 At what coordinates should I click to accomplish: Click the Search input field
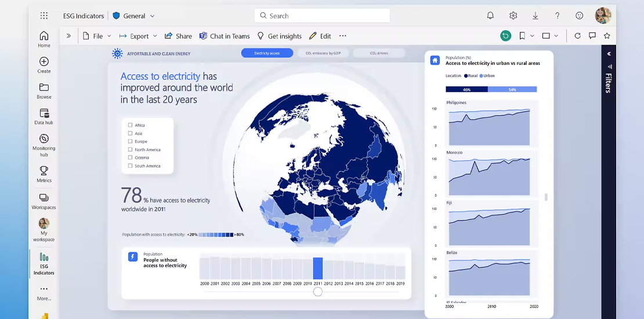click(322, 16)
